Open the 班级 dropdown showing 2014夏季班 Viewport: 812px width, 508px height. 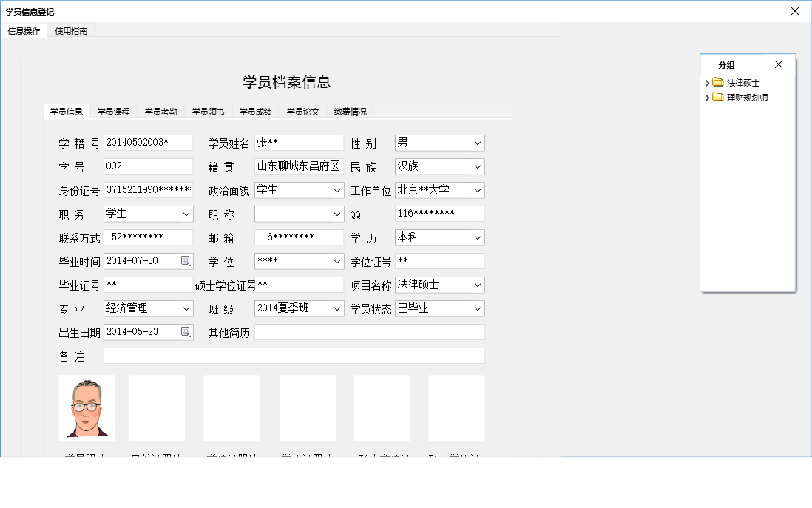coord(336,308)
